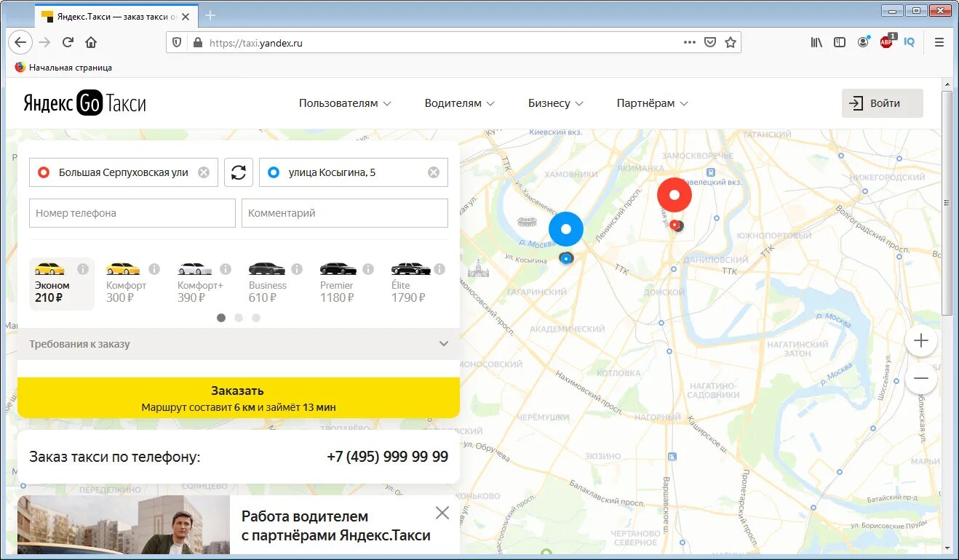This screenshot has height=560, width=959.
Task: Open Начальная страница bookmark
Action: 63,67
